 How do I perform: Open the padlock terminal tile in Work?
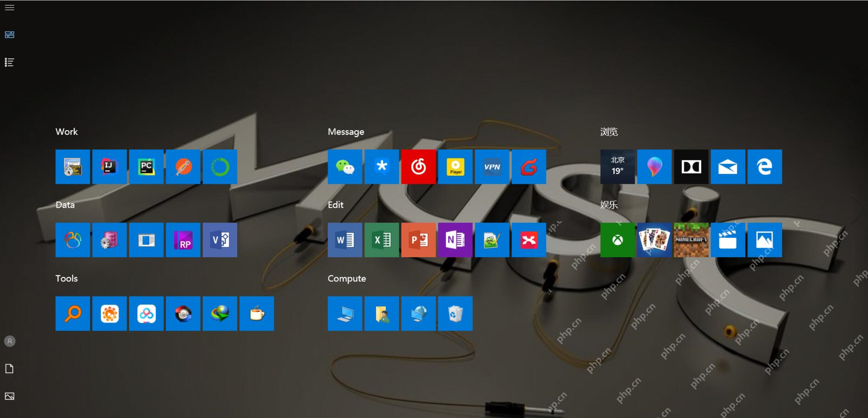click(73, 167)
